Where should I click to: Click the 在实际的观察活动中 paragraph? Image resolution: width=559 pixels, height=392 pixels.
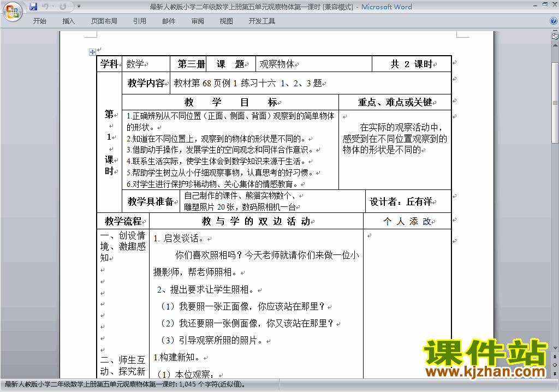[395, 138]
